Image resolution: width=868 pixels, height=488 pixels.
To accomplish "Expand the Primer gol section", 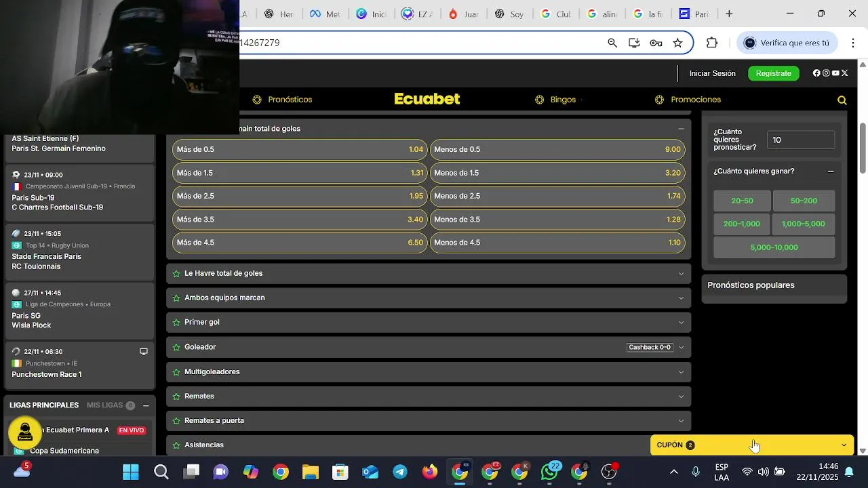I will (682, 322).
